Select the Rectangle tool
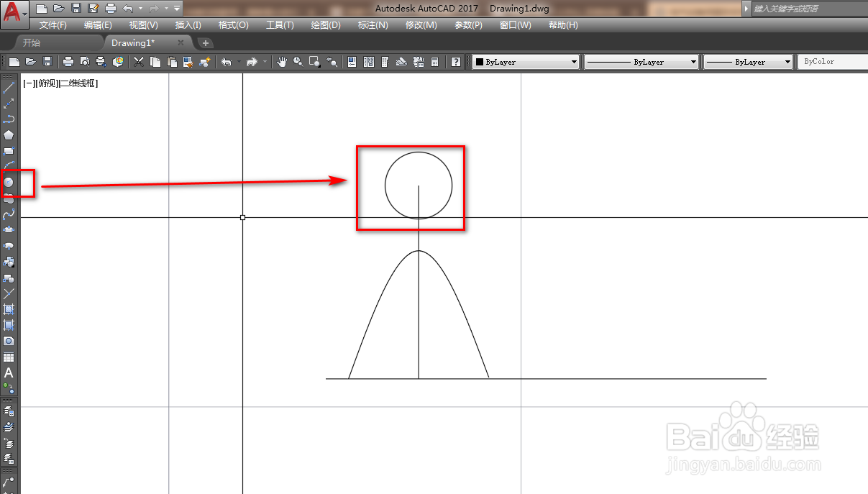868x494 pixels. 9,151
